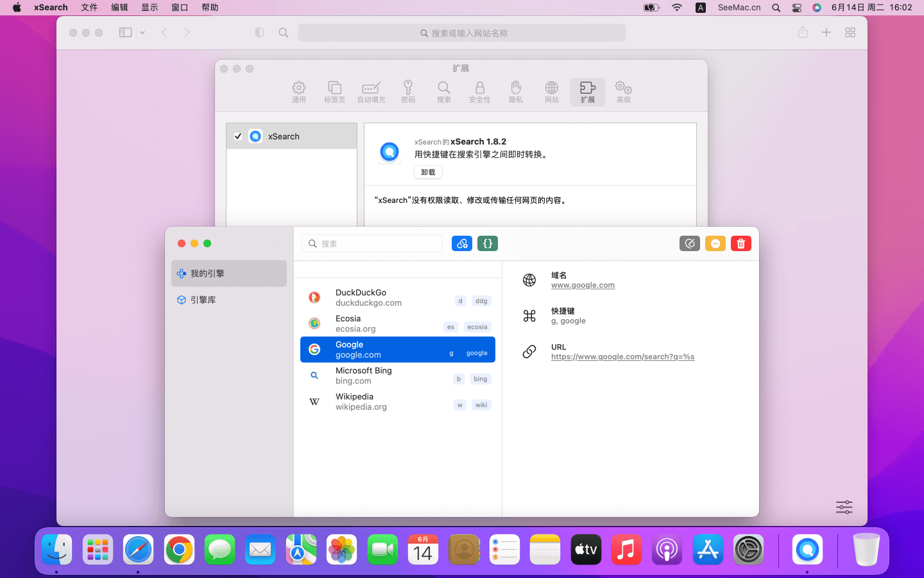
Task: Click the wiki shortcut tag
Action: (x=481, y=405)
